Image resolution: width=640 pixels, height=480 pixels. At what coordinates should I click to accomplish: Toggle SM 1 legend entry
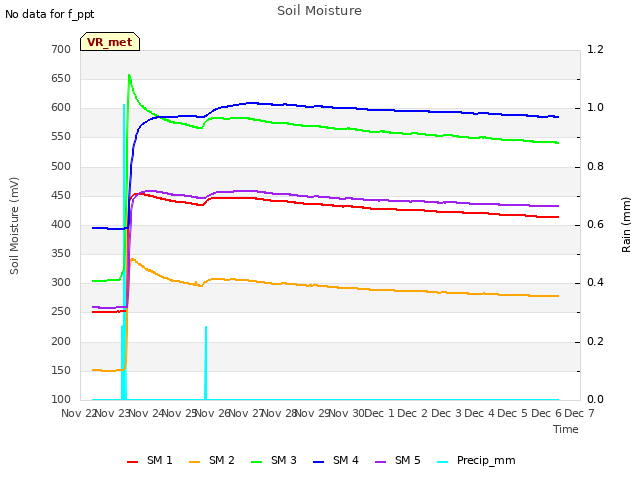tap(150, 460)
